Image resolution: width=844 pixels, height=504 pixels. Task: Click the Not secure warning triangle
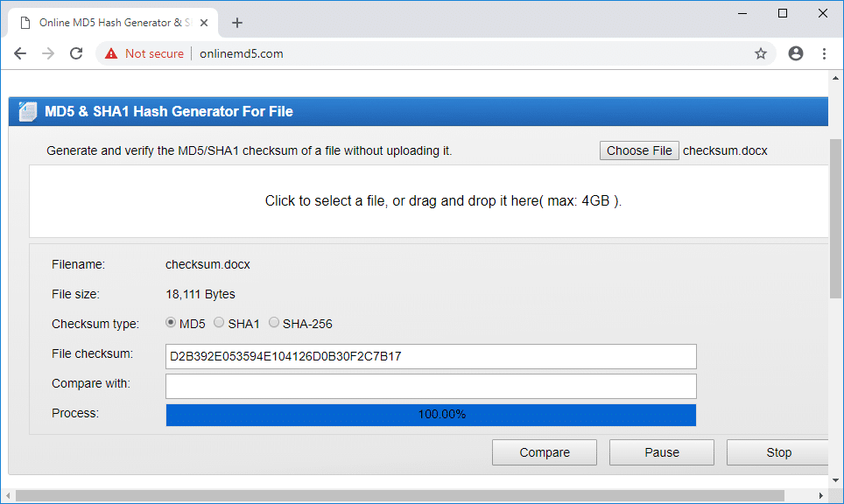111,53
